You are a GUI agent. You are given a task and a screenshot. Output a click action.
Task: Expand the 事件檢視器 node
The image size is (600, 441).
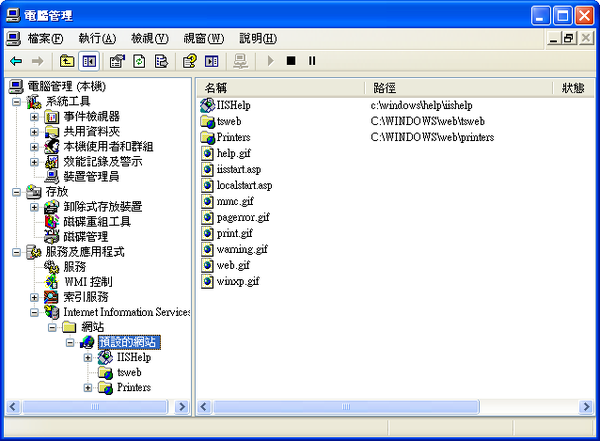point(34,117)
